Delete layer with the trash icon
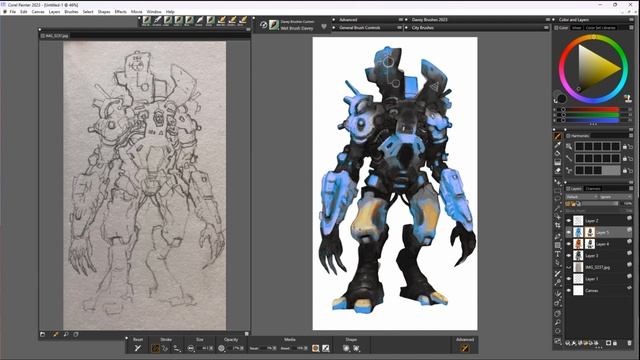The height and width of the screenshot is (360, 640). (x=629, y=343)
